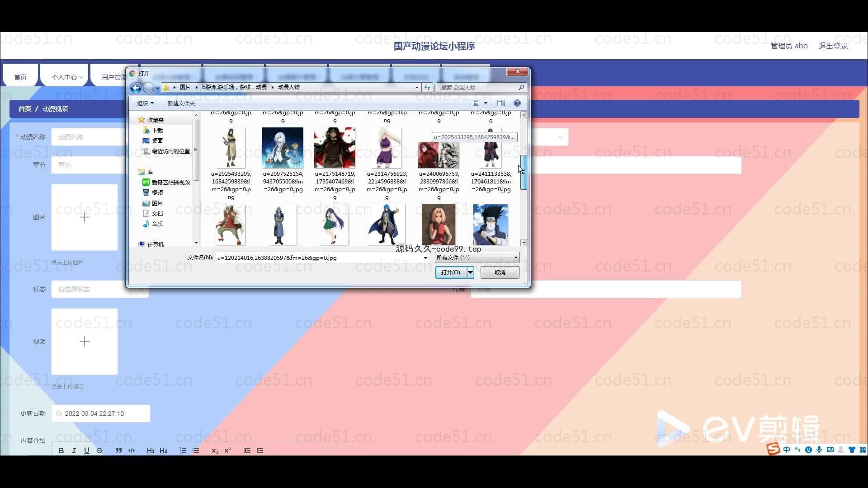
Task: Click the Sogou input method S icon
Action: pos(774,449)
